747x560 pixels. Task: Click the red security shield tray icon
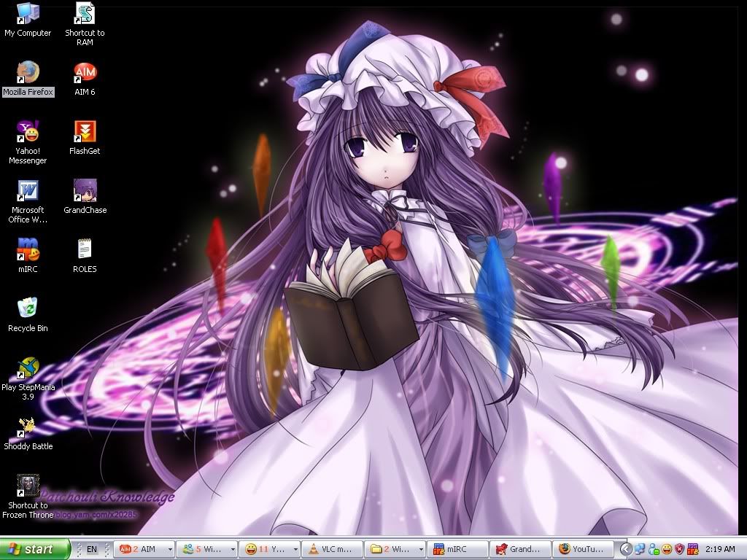680,549
